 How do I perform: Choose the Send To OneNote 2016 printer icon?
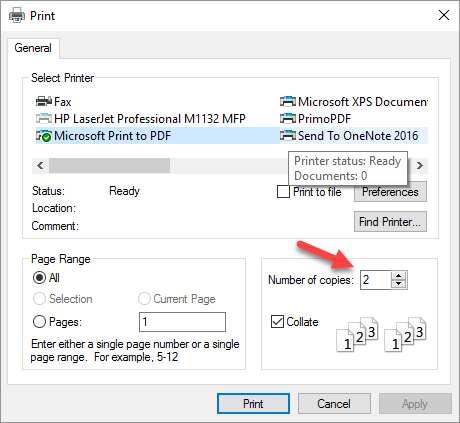[288, 136]
